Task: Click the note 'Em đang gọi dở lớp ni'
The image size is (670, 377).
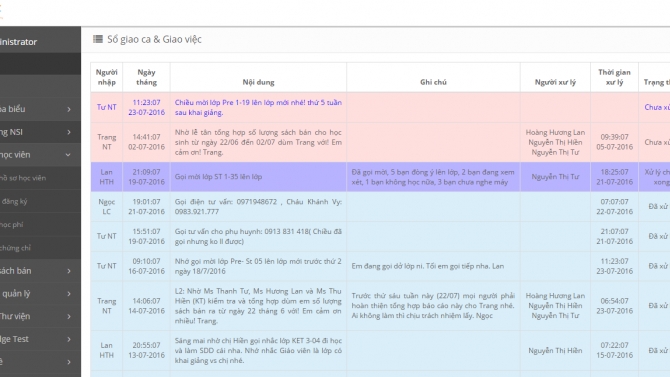Action: [x=428, y=266]
